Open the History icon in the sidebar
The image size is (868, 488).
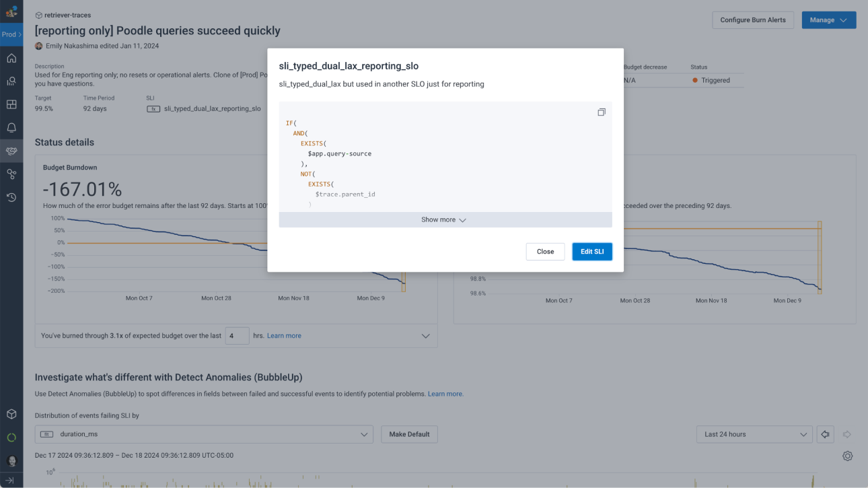tap(11, 197)
